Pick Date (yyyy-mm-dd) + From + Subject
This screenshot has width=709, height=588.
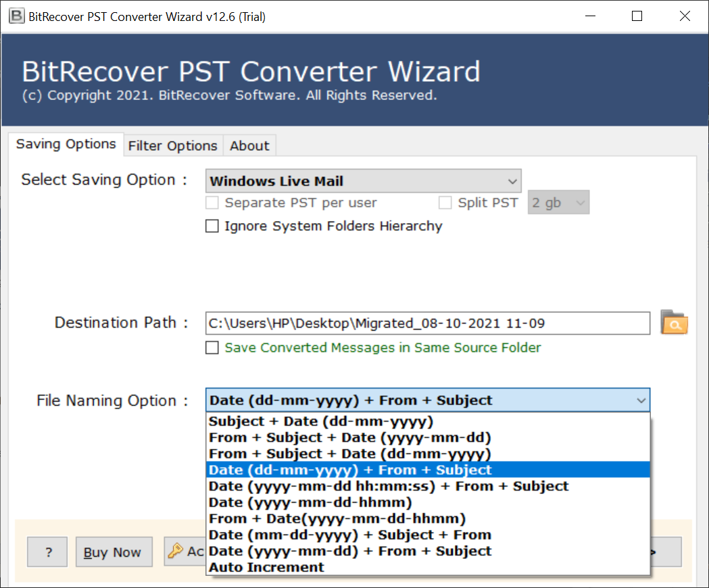(428, 552)
